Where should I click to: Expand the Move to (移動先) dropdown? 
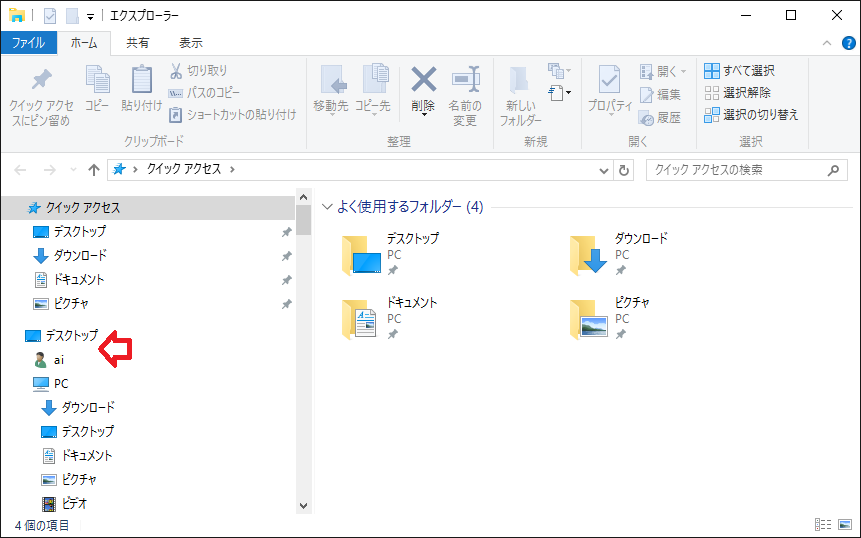click(332, 114)
